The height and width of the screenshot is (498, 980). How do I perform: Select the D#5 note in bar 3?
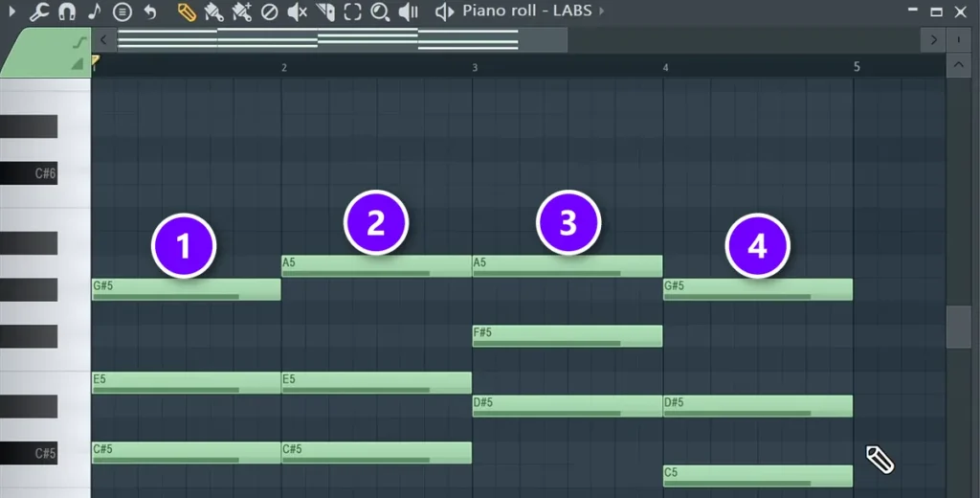coord(568,406)
